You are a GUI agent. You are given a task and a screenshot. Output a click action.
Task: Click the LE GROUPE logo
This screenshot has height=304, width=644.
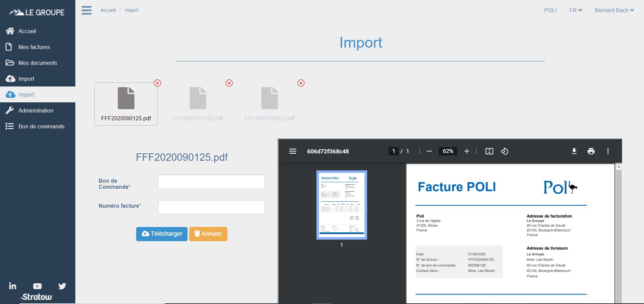click(x=37, y=12)
